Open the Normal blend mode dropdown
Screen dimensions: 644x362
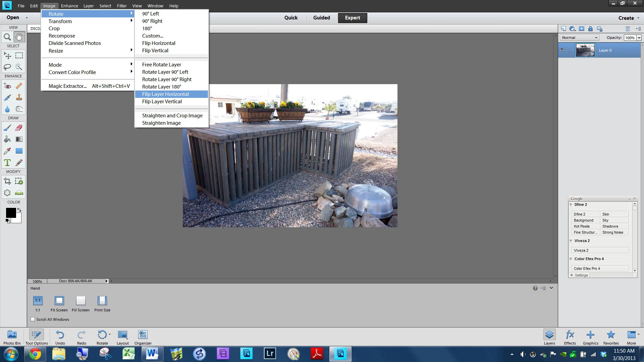(x=580, y=38)
